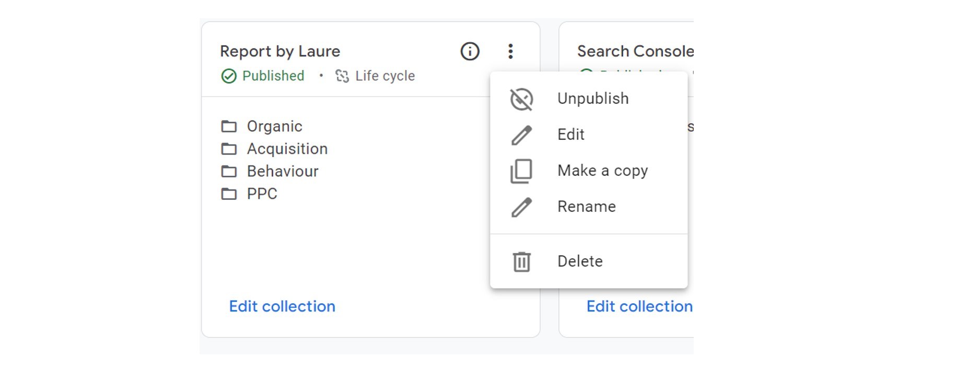Screen dimensions: 980x370
Task: Select Delete in the context menu
Action: tap(589, 261)
